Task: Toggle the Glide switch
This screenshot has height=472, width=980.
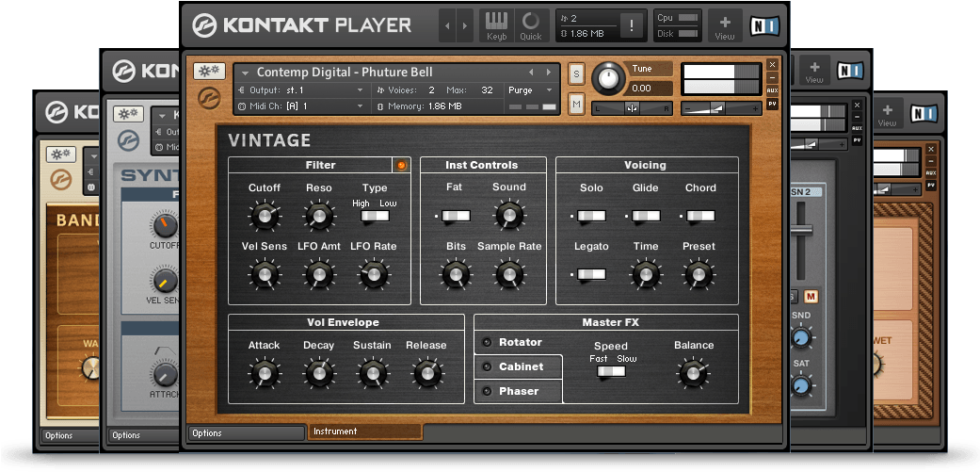Action: pyautogui.click(x=646, y=216)
